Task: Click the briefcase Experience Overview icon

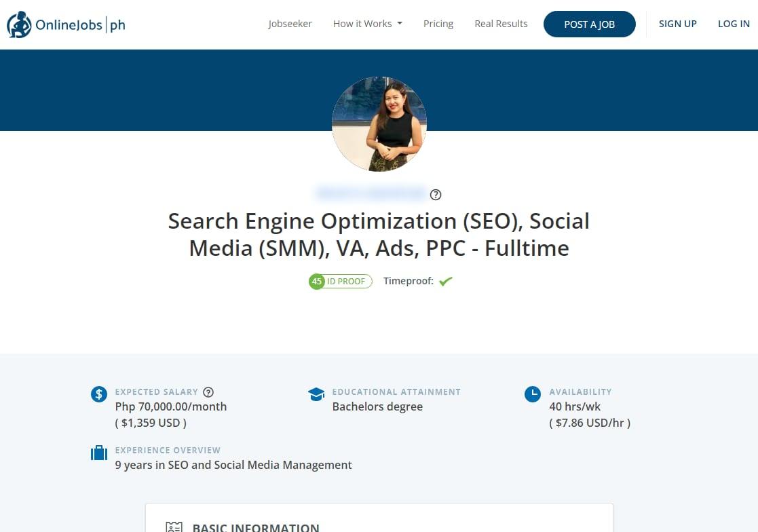Action: click(99, 453)
